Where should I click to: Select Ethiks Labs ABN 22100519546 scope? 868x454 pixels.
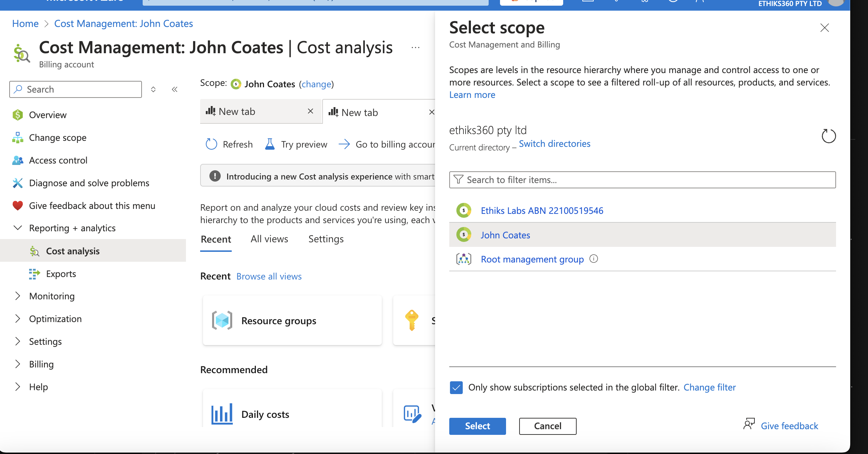542,211
